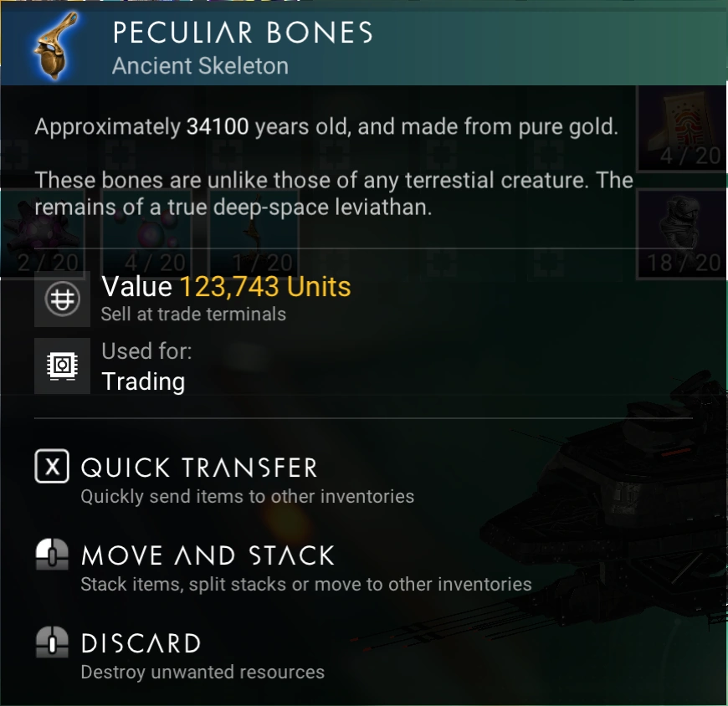Image resolution: width=728 pixels, height=706 pixels.
Task: Click the Trading usage label
Action: pos(143,381)
